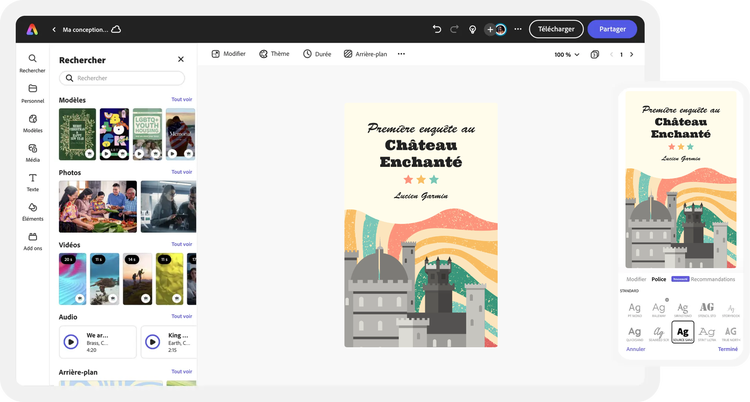Open the Personnel folder in sidebar
Viewport: 750px width, 402px height.
pos(33,93)
